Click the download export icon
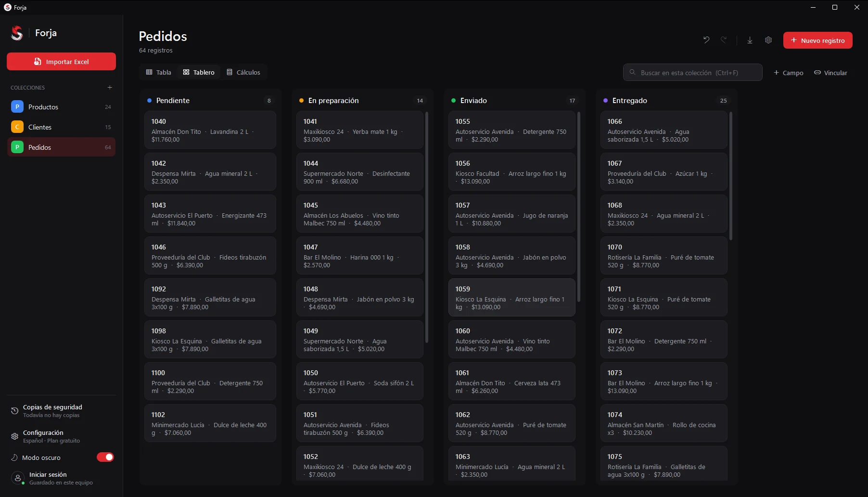This screenshot has width=868, height=497. click(750, 40)
